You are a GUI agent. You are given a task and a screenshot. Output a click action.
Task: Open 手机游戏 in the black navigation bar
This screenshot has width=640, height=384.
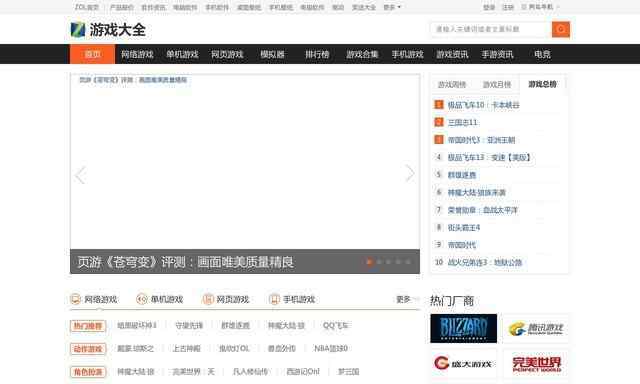click(407, 54)
